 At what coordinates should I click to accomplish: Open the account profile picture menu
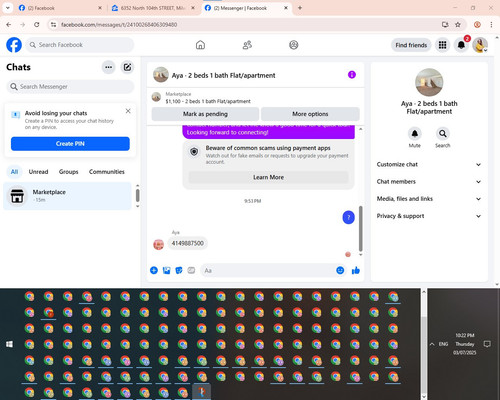pyautogui.click(x=480, y=45)
